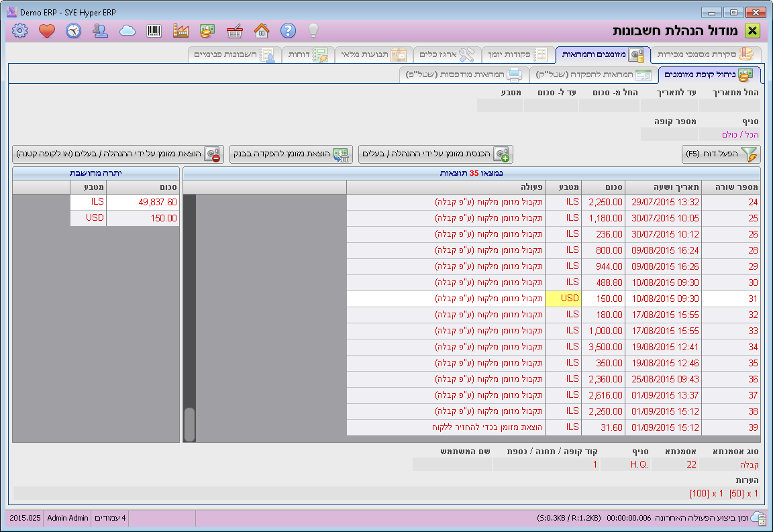Click the barcode icon
The width and height of the screenshot is (773, 532).
(154, 31)
